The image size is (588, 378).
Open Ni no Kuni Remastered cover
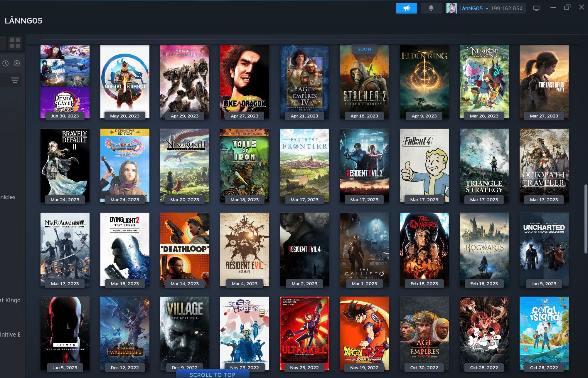[484, 82]
